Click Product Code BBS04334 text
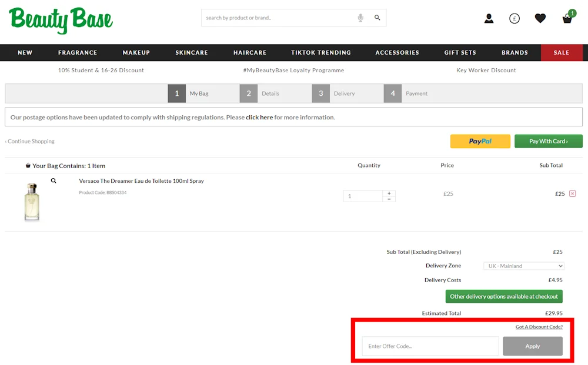The image size is (588, 365). [103, 193]
